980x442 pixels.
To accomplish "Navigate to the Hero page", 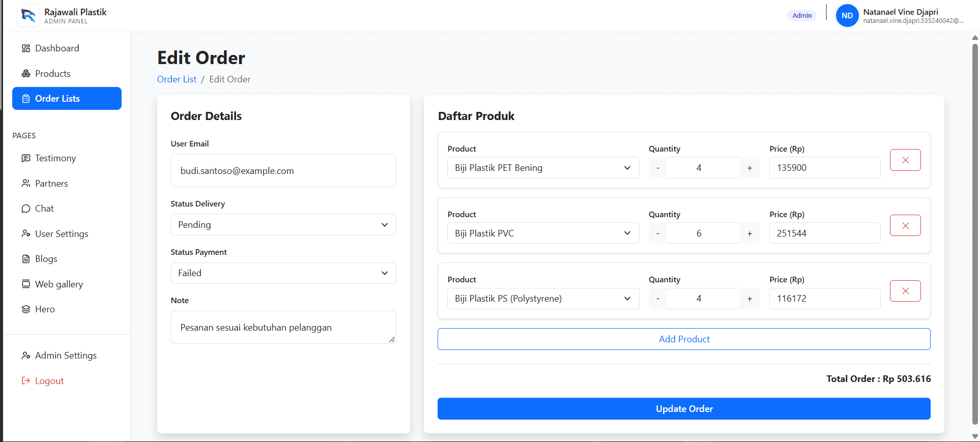I will coord(67,309).
